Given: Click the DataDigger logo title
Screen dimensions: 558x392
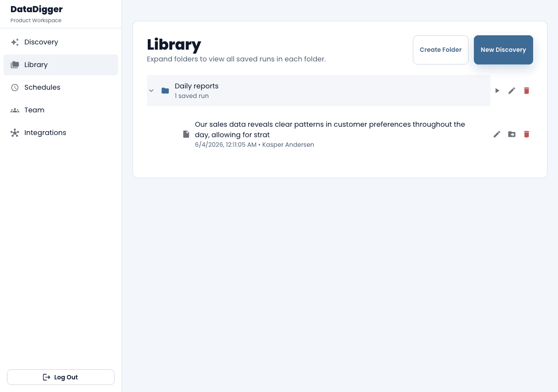Looking at the screenshot, I should pyautogui.click(x=37, y=9).
